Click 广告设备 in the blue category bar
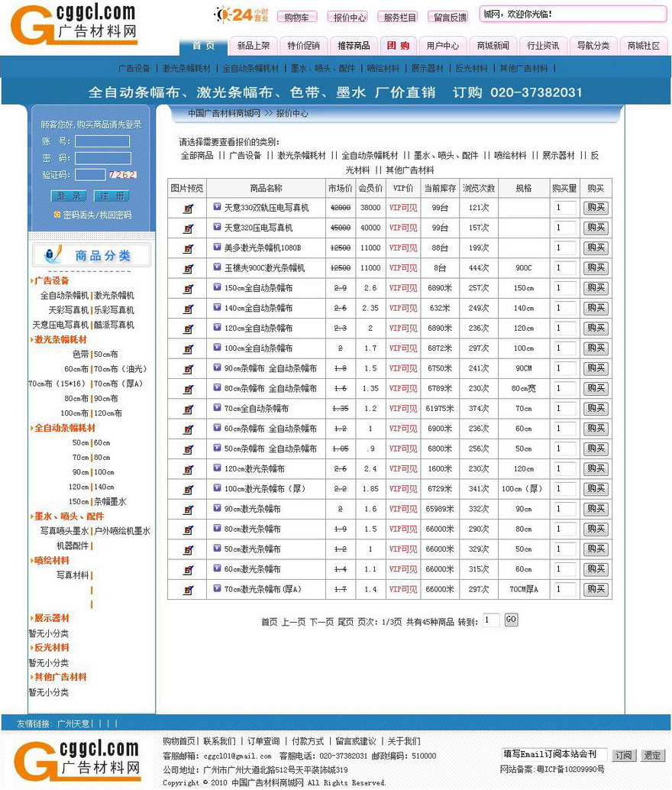Viewport: 672px width, 790px height. click(x=134, y=69)
